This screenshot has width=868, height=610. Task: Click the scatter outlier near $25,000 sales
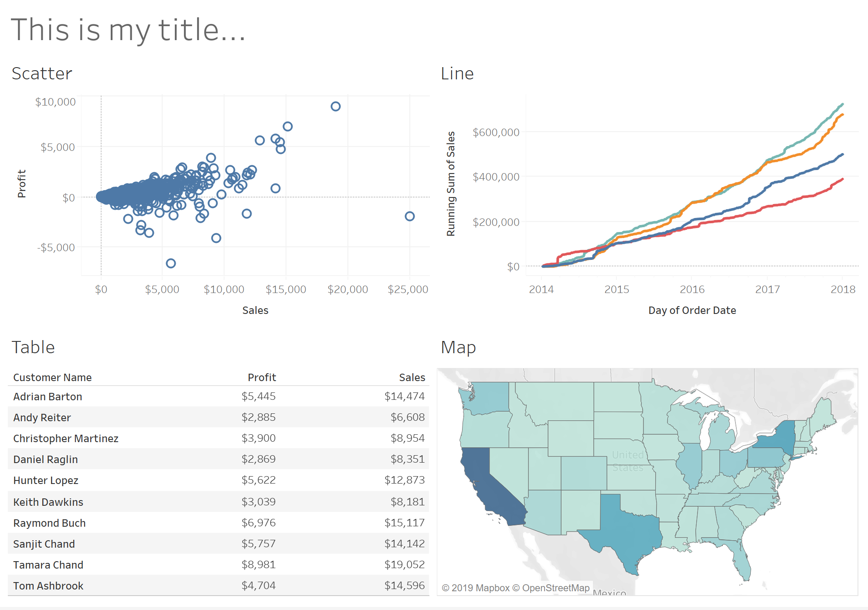(x=409, y=216)
